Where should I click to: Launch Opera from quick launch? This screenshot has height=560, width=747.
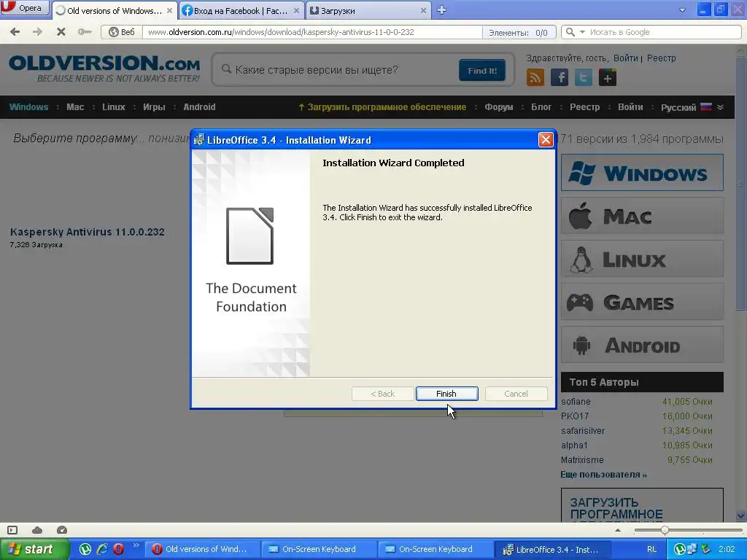coord(118,549)
